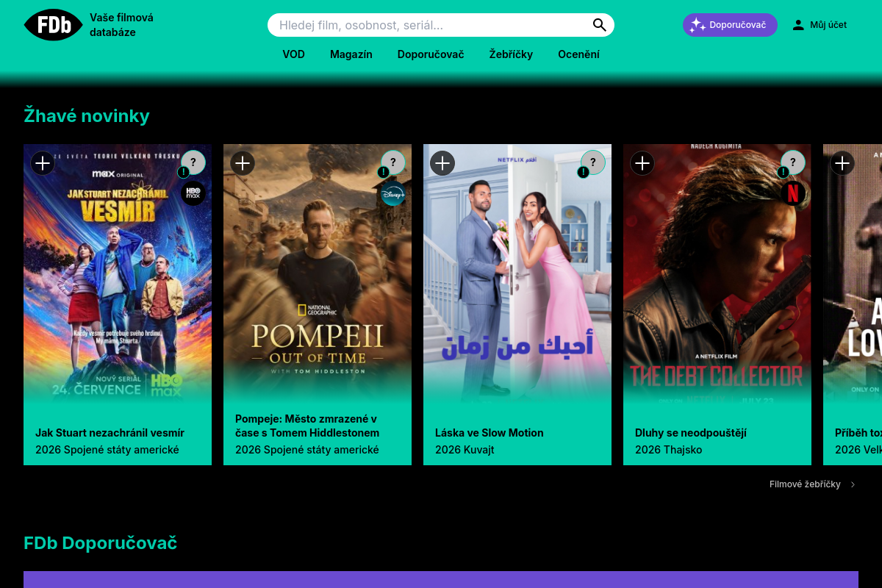
Task: Add Jak Stuart nezachránil vesmír with plus icon
Action: coord(43,163)
